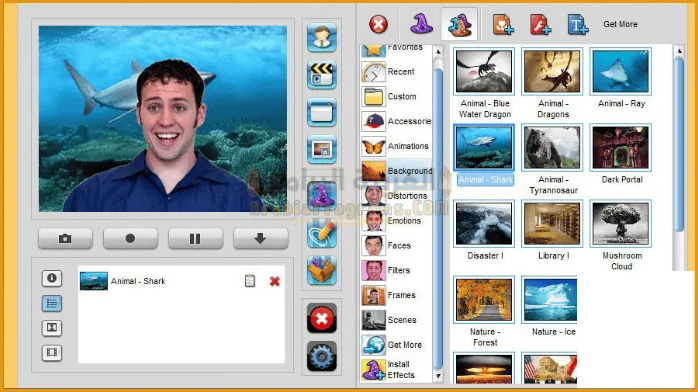Click the red X icon atop effects panel

coord(378,24)
